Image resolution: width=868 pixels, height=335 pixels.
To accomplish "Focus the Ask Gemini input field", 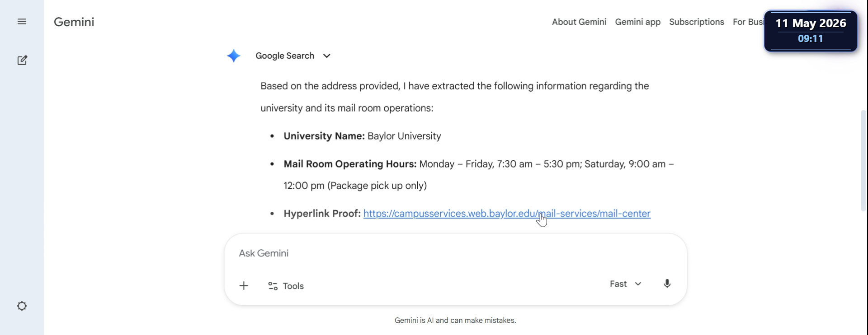I will pos(456,253).
